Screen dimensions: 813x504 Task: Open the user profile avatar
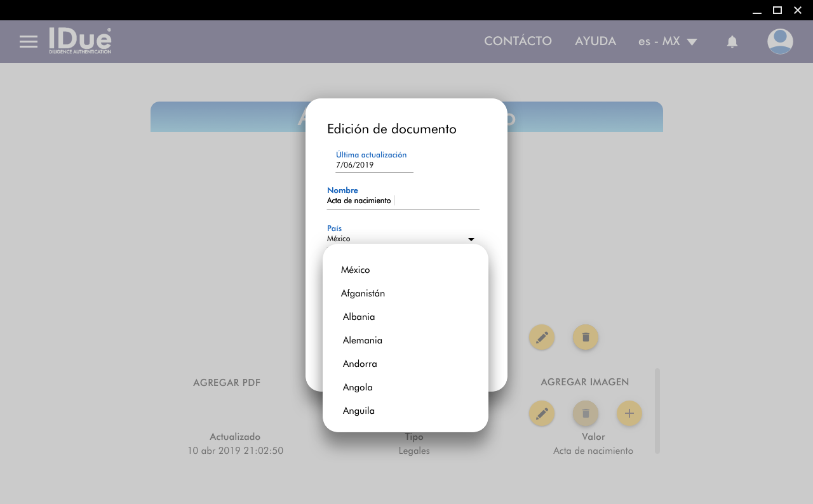pyautogui.click(x=779, y=42)
